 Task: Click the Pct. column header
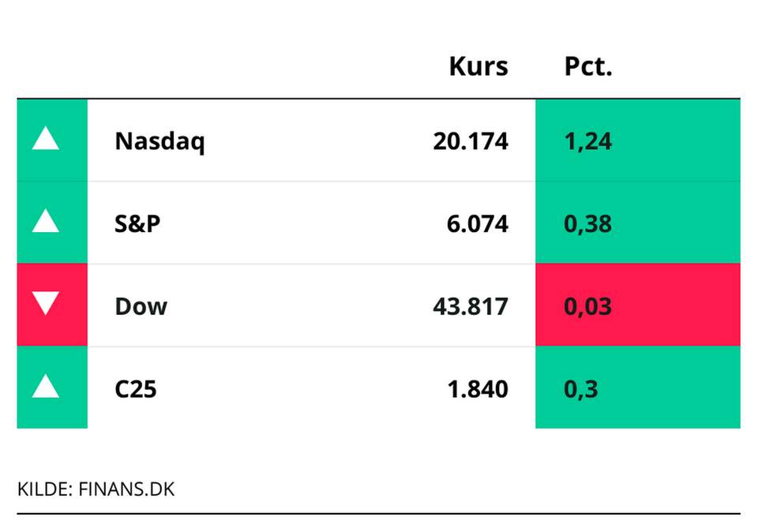coord(588,66)
